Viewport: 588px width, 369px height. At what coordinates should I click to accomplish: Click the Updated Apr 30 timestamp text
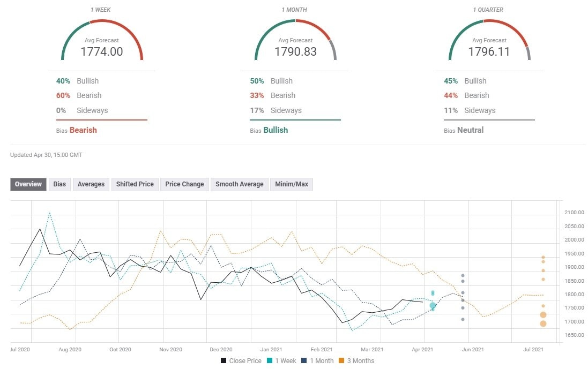[x=45, y=155]
